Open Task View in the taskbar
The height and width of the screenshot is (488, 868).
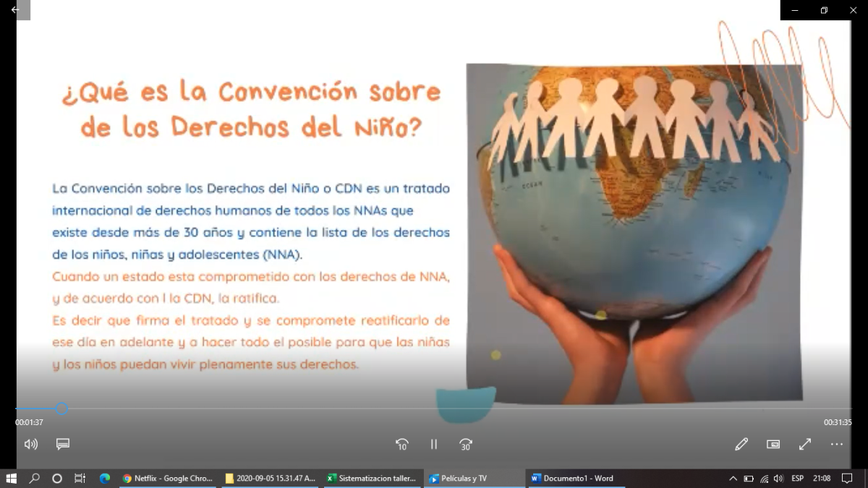pos(80,479)
